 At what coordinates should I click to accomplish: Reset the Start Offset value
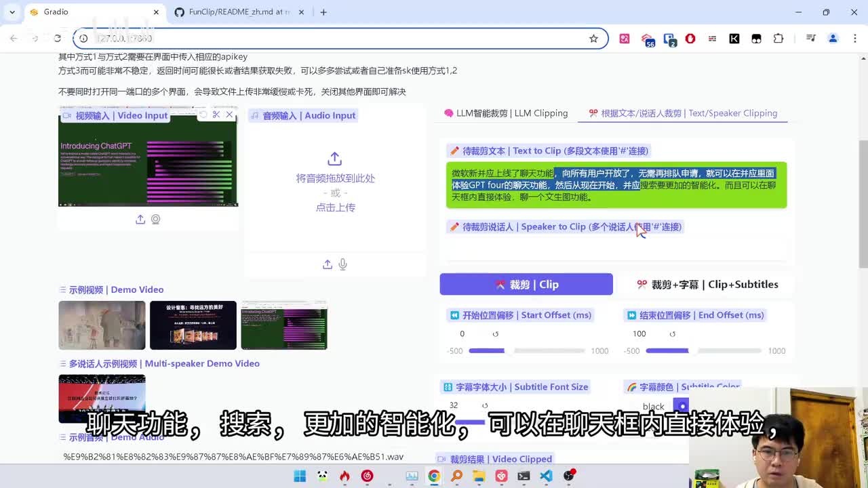[x=496, y=334]
